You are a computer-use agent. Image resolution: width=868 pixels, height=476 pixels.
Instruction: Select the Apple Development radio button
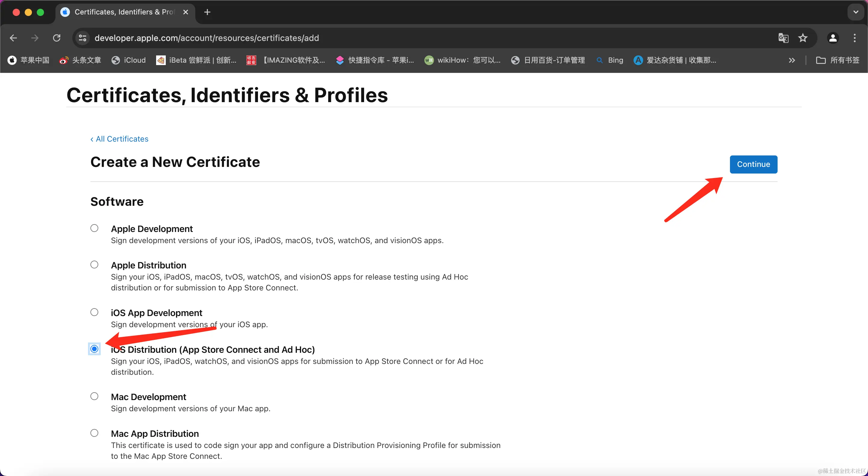(94, 228)
